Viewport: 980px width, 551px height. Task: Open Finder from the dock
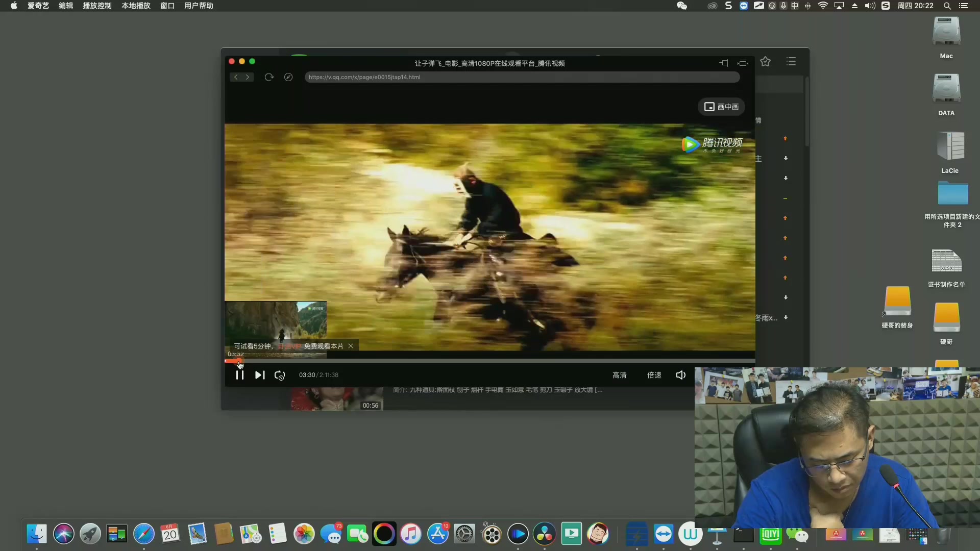coord(37,534)
